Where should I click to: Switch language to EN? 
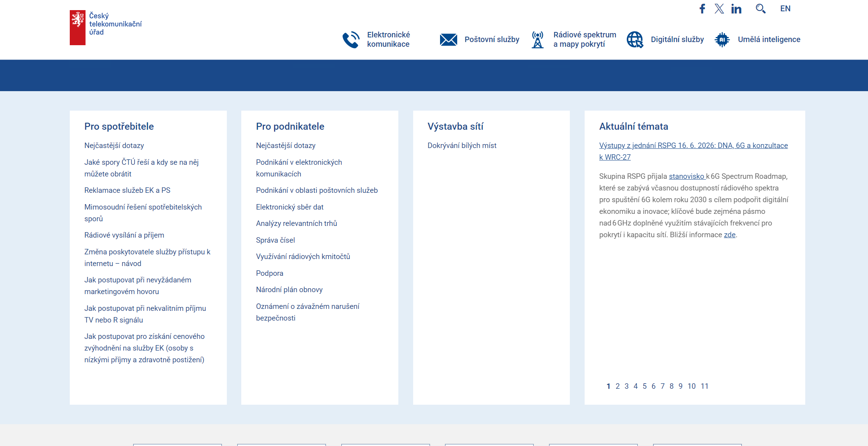pos(785,9)
